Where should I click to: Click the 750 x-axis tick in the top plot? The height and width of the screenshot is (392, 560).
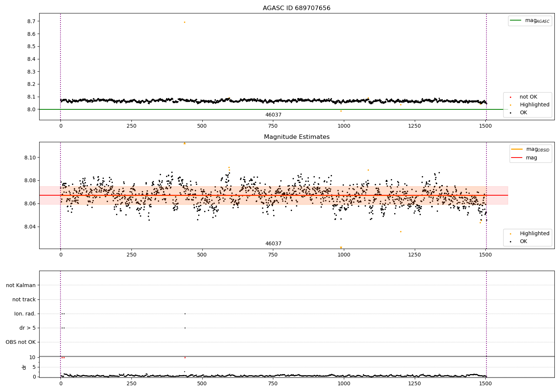[273, 126]
